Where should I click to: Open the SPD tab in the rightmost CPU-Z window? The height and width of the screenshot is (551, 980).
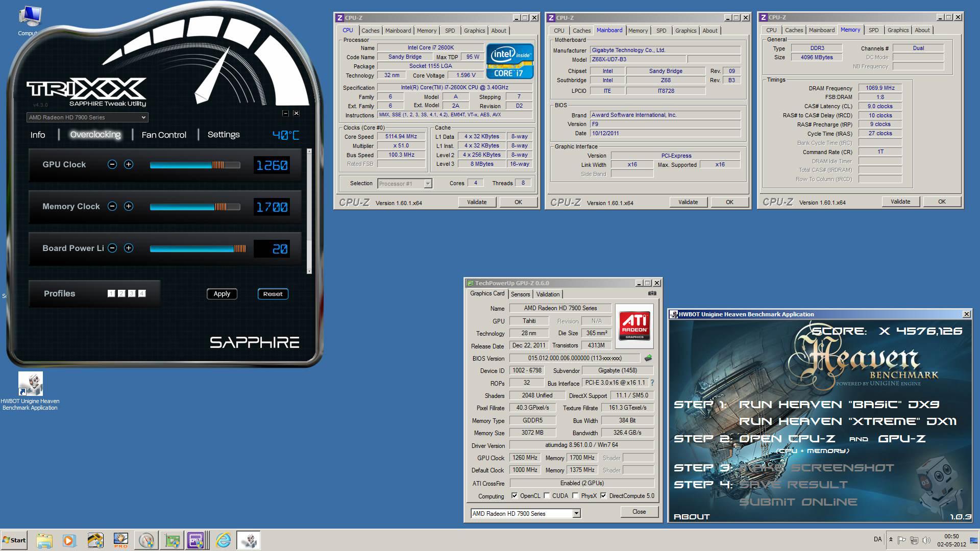tap(874, 31)
